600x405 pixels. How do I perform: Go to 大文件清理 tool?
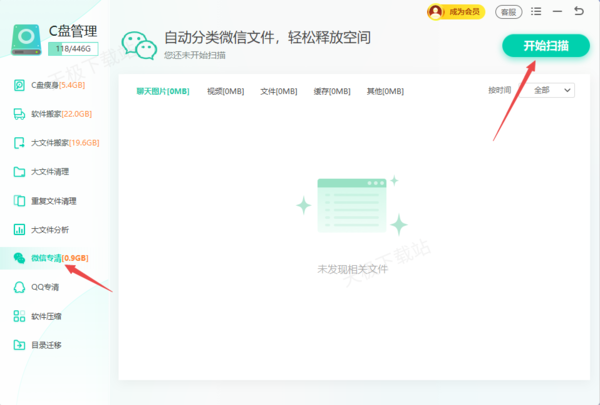pyautogui.click(x=52, y=172)
